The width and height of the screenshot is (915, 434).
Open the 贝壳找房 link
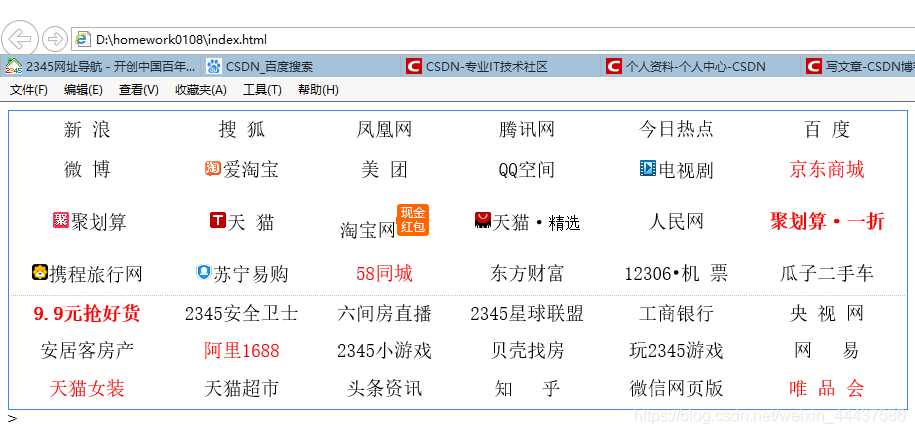point(526,351)
